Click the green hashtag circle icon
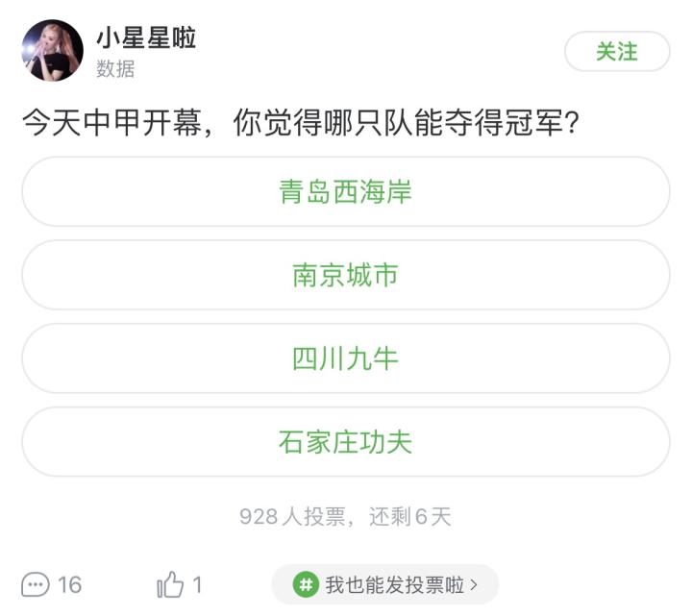Screen dimensions: 692x616 306,584
